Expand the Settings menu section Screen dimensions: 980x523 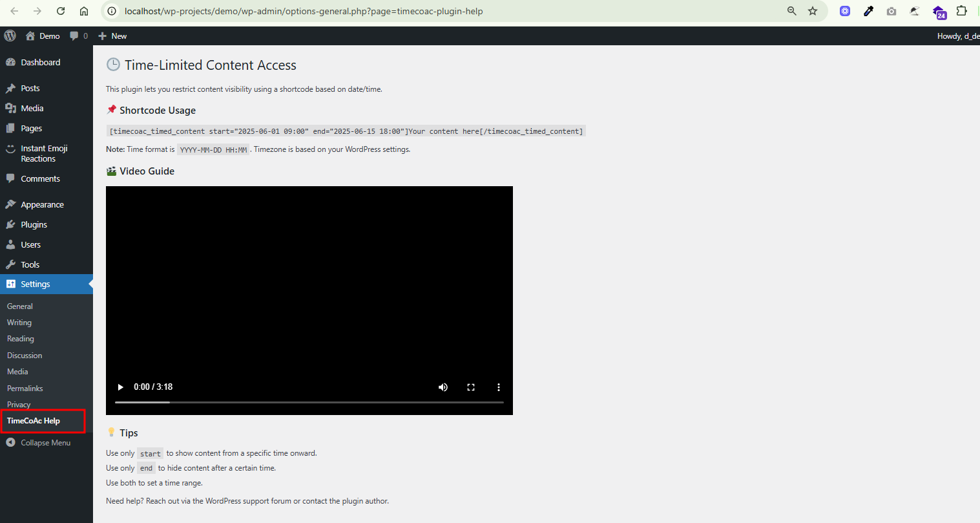pos(36,284)
